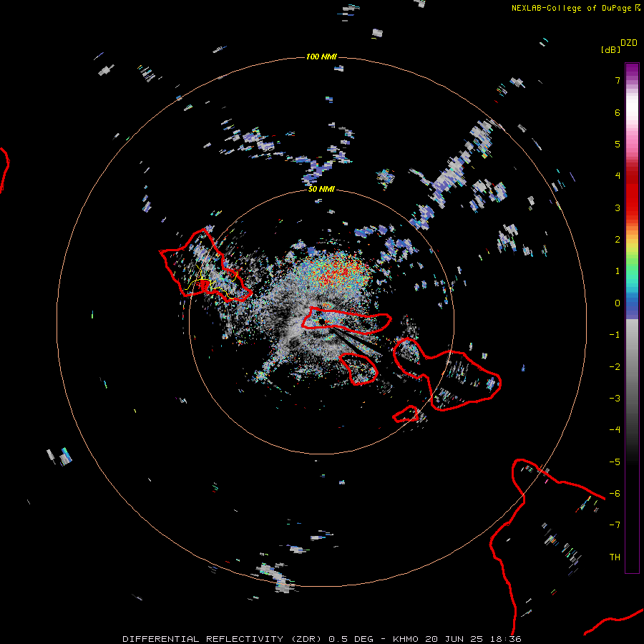Image resolution: width=644 pixels, height=644 pixels.
Task: Click the 50 NMI range ring label
Action: pyautogui.click(x=321, y=190)
